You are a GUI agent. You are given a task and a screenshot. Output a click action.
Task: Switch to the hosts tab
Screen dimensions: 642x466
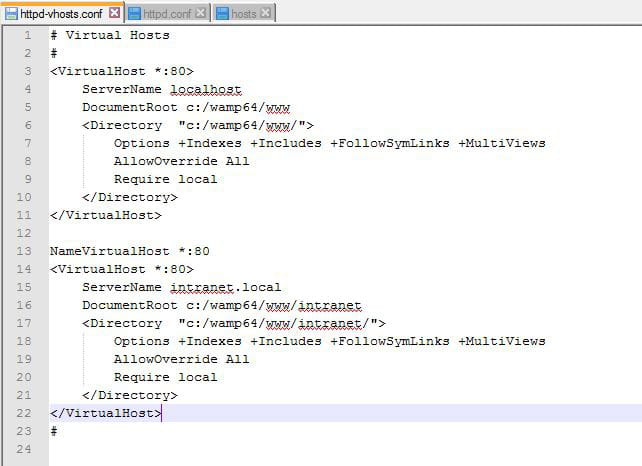click(x=244, y=14)
